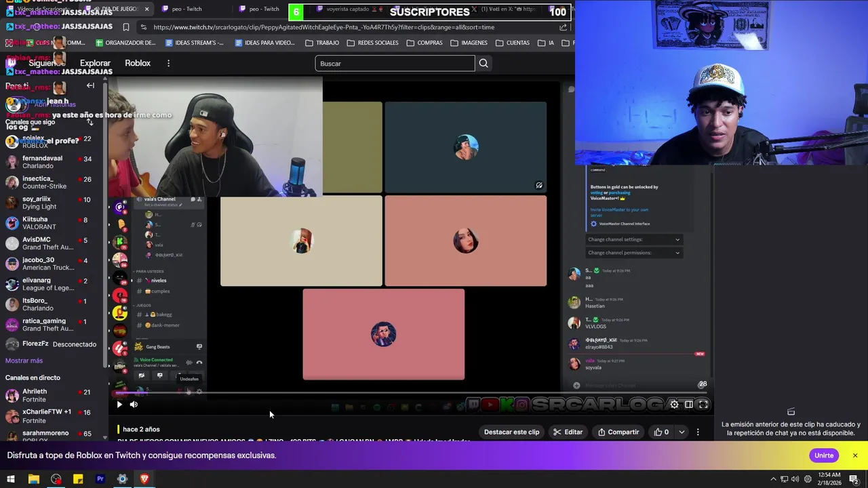Click Compartir button under clip
The height and width of the screenshot is (488, 868).
pyautogui.click(x=618, y=432)
